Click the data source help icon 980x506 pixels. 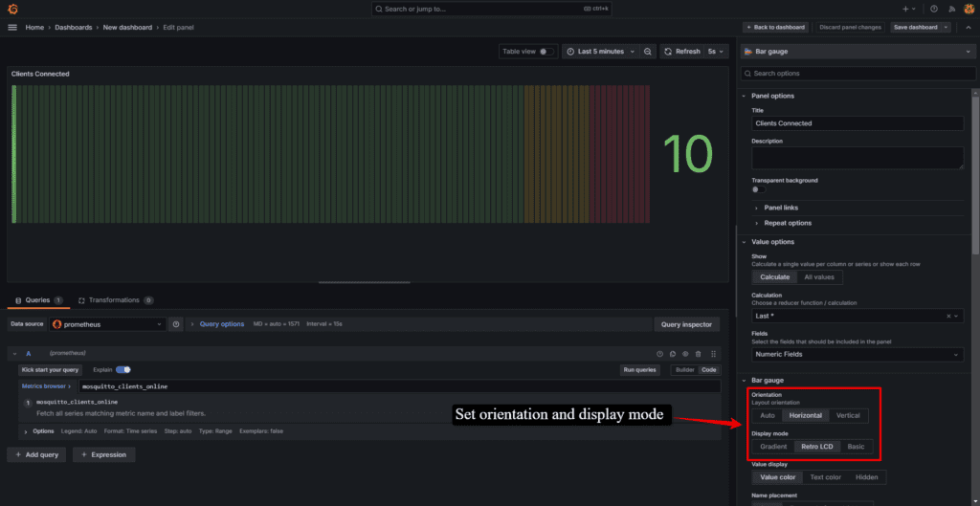pos(176,324)
